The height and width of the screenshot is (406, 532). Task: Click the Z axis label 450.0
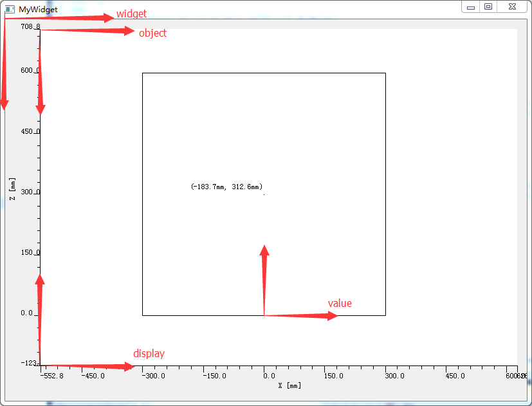30,131
